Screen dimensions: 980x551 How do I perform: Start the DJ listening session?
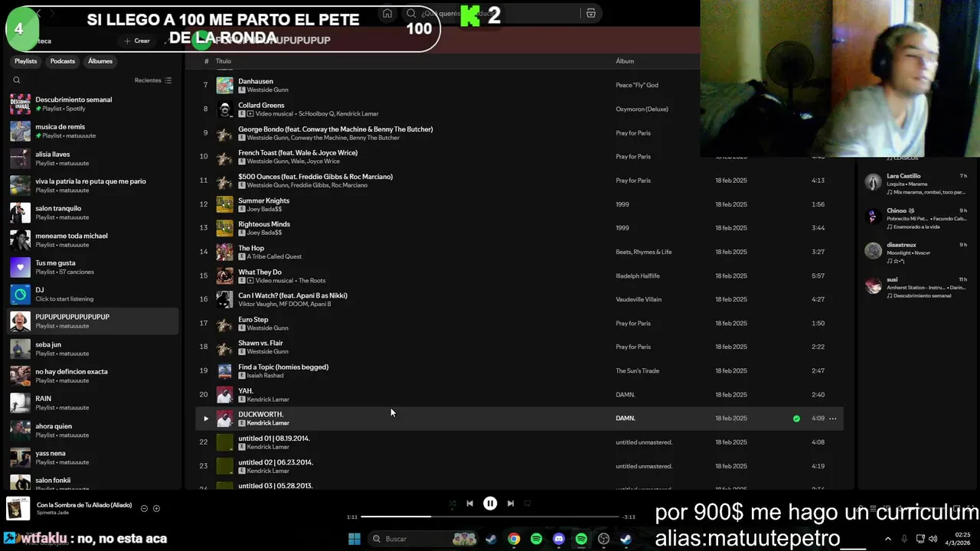tap(93, 295)
